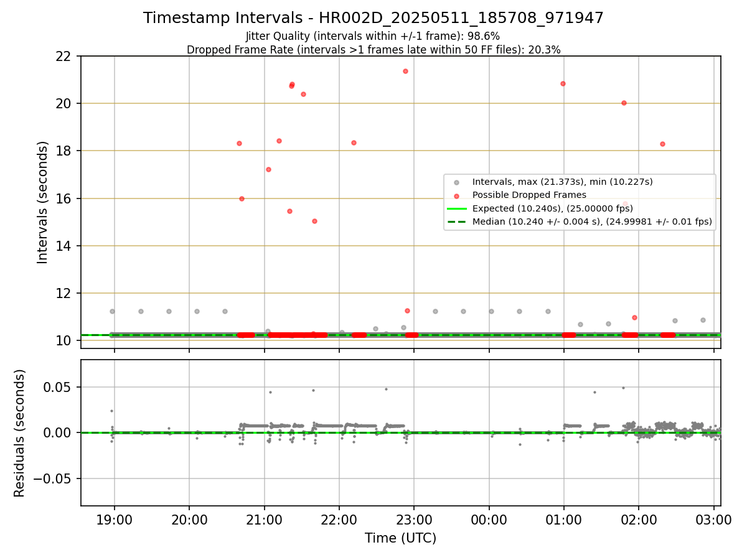Click the 19:00 x-axis tick label

114,519
